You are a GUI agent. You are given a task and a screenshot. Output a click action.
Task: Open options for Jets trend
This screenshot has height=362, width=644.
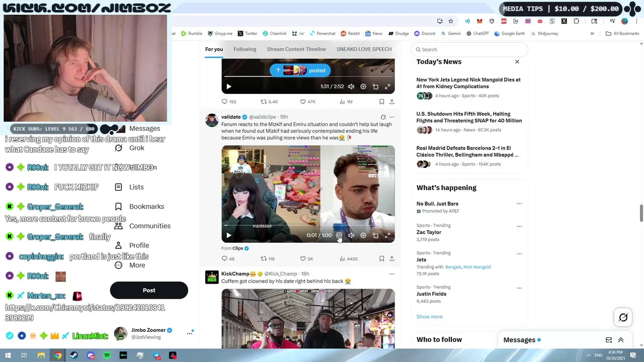coord(519,254)
